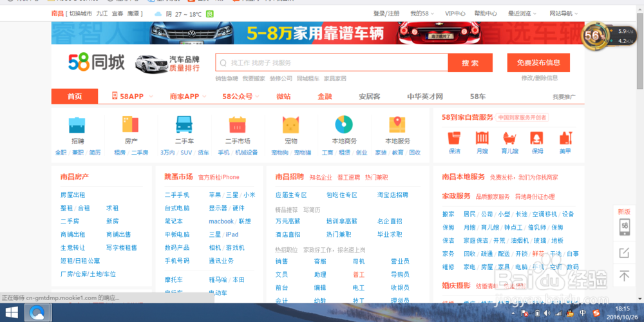Screen dimensions: 644x322
Task: Open the 安居客 tab
Action: [x=370, y=97]
